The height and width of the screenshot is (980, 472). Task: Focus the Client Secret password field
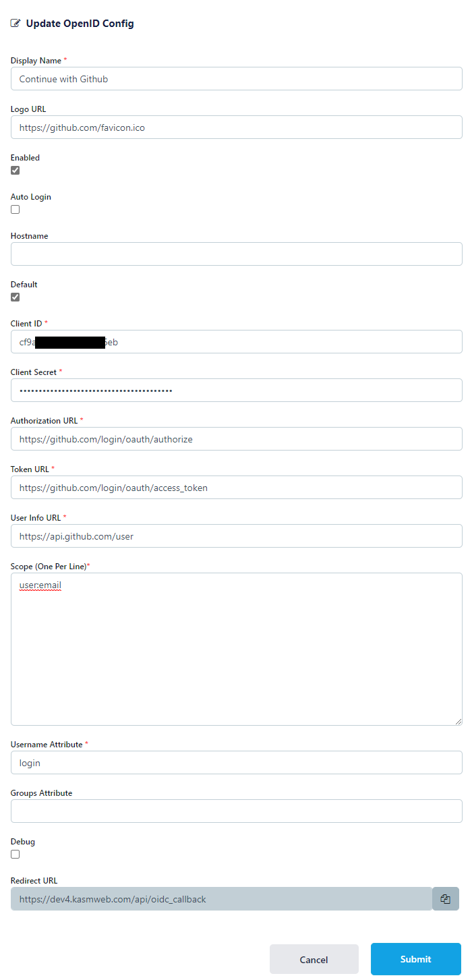(236, 391)
